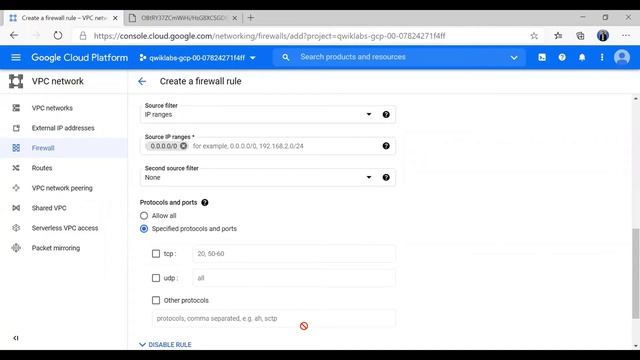Image resolution: width=640 pixels, height=360 pixels.
Task: Check the udp checkbox
Action: pos(156,278)
